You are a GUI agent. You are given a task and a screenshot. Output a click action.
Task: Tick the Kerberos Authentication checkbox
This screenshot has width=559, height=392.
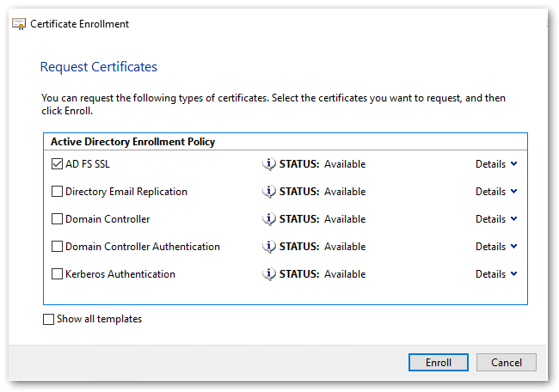58,274
